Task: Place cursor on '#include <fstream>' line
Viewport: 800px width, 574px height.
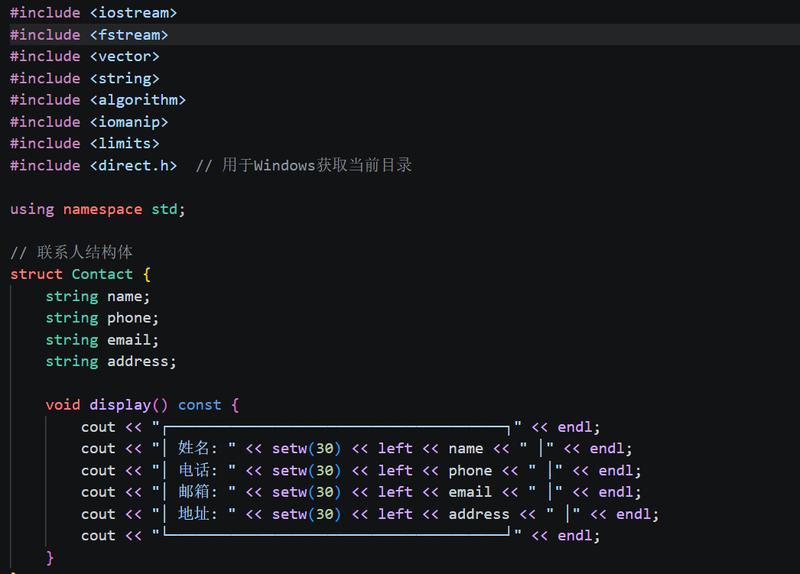Action: click(89, 35)
